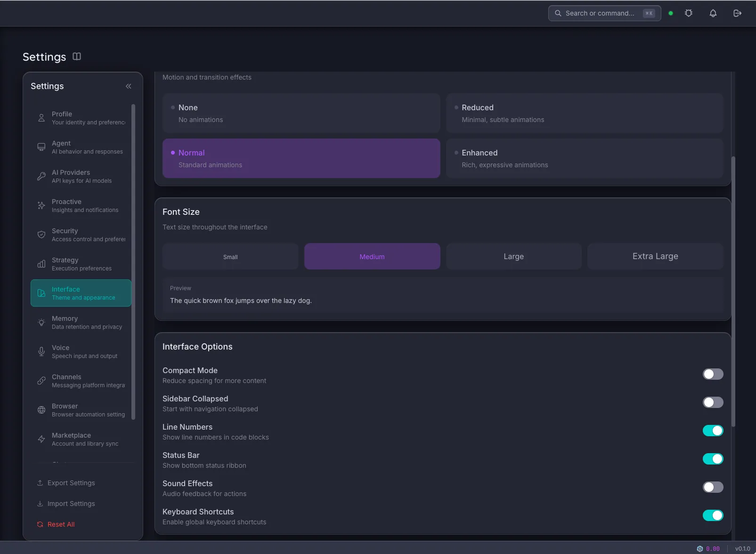Screen dimensions: 756x554
Task: Click the Import Settings download icon
Action: (40, 504)
